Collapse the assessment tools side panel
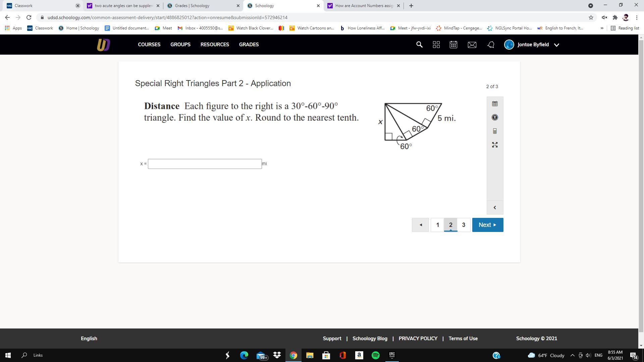Viewport: 644px width, 362px height. point(495,207)
